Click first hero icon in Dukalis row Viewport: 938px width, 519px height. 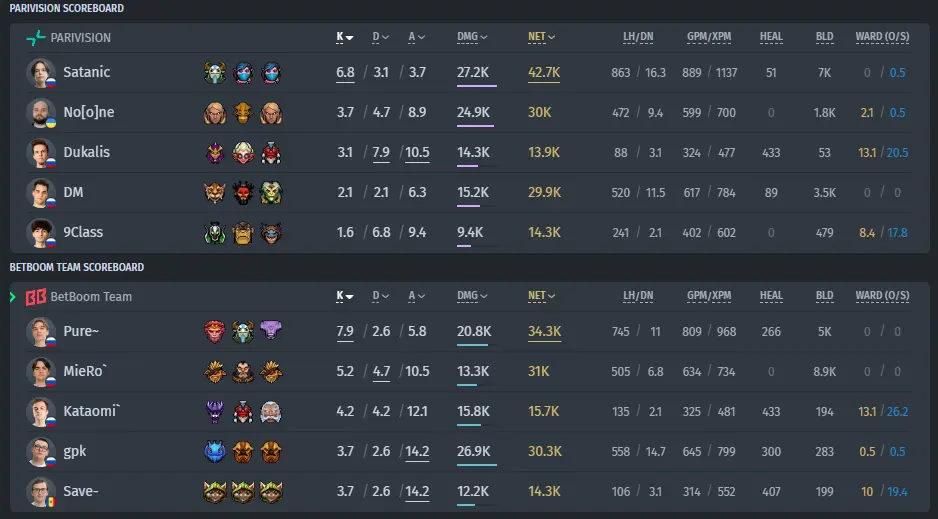tap(215, 152)
